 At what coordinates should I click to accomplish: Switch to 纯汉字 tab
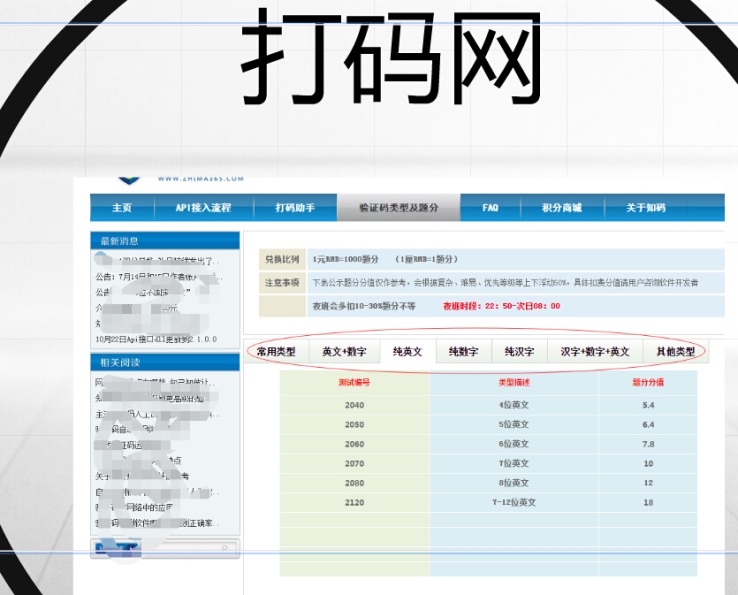point(519,352)
